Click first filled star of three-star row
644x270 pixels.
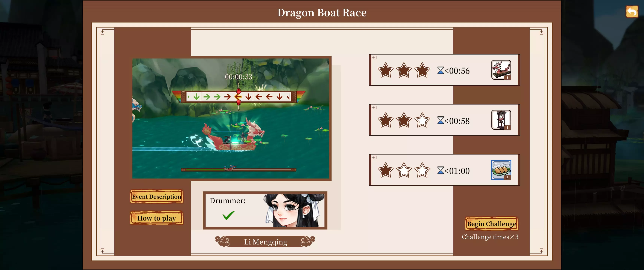coord(385,70)
